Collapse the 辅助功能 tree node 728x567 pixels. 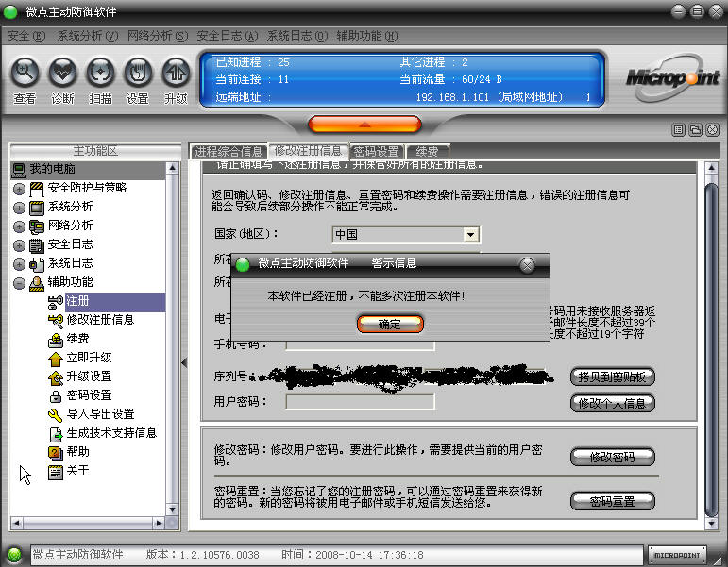[19, 283]
